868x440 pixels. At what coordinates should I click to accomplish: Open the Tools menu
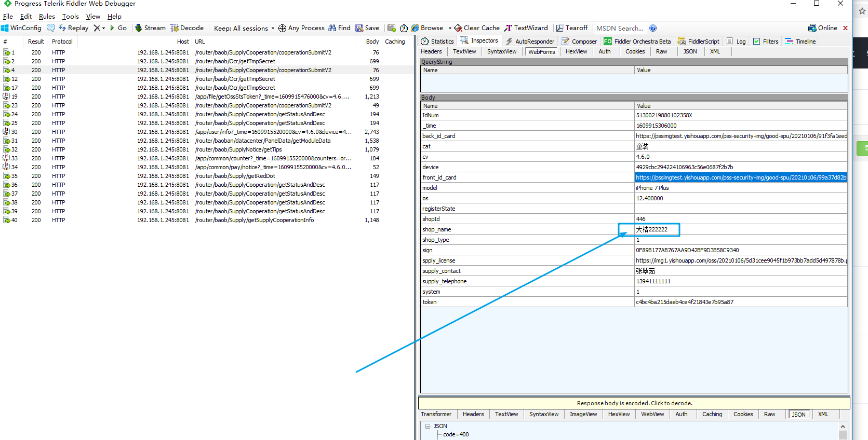71,17
